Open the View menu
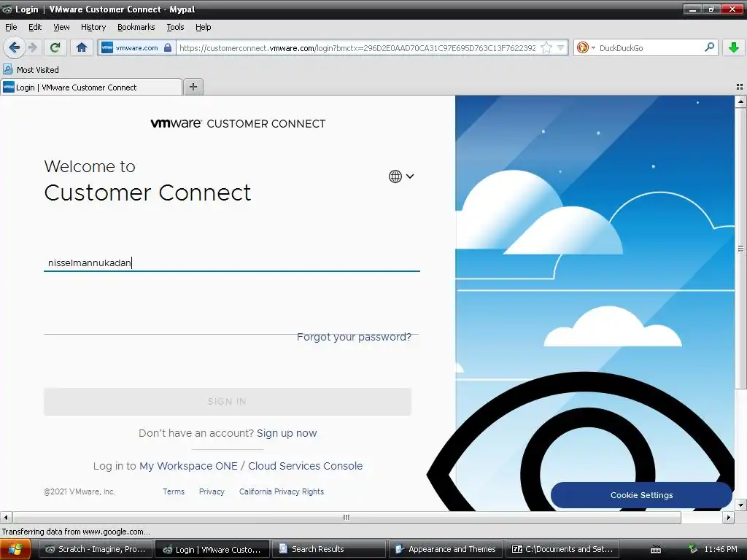 [x=61, y=27]
